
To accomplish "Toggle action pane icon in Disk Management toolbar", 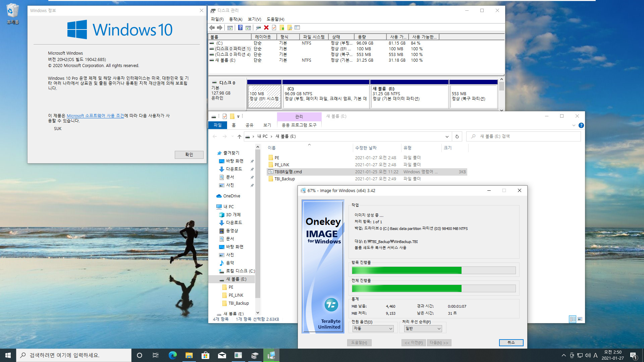I will point(248,27).
